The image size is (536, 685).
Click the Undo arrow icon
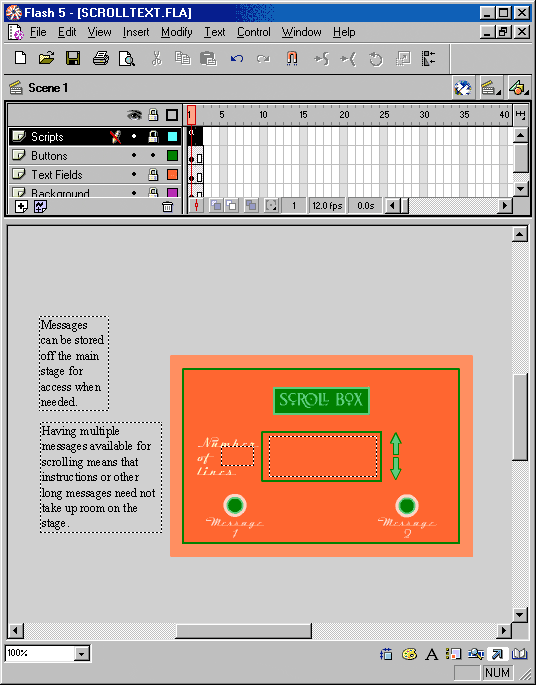(x=237, y=58)
